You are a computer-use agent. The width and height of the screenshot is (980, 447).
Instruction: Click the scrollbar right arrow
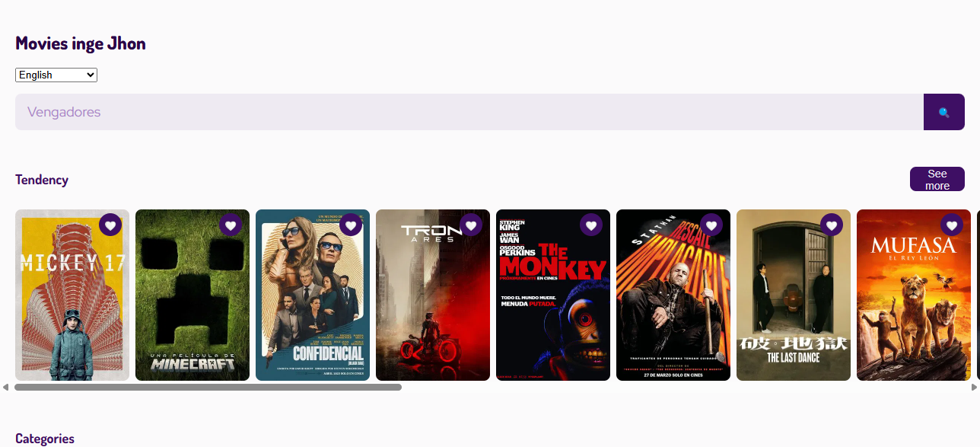[974, 388]
